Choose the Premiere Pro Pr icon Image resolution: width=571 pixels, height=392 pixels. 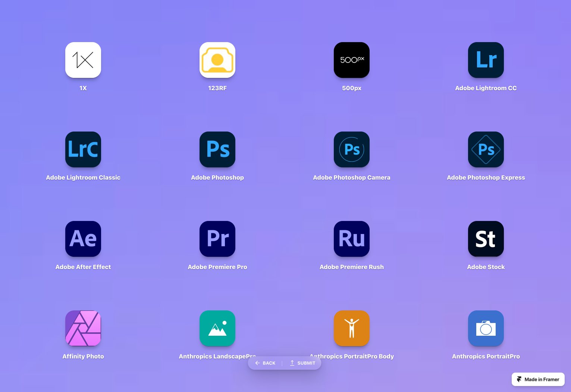pyautogui.click(x=217, y=239)
